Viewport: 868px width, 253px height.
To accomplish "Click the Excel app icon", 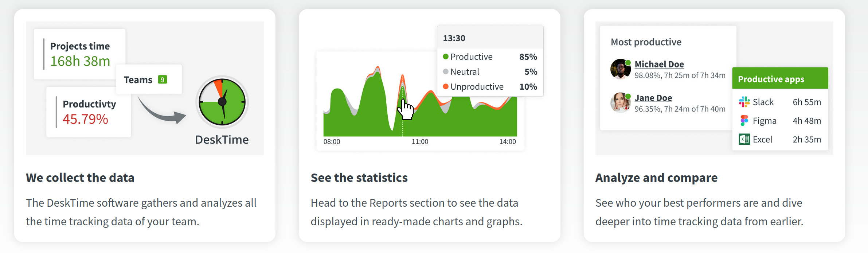I will 744,139.
